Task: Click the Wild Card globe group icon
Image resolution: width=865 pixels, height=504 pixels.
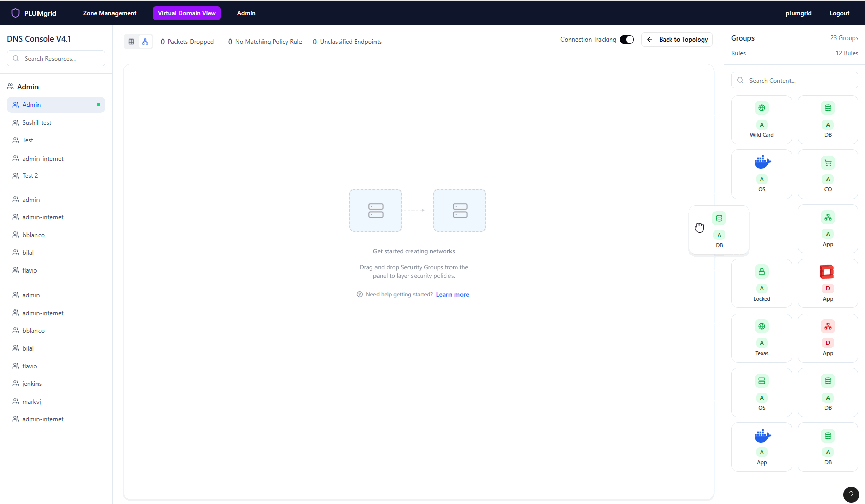Action: click(x=761, y=108)
